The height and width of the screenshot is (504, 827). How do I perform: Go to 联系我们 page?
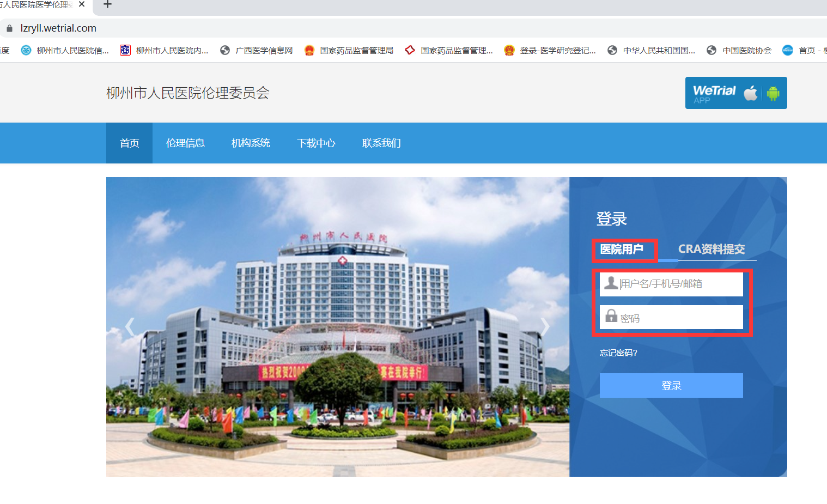point(381,143)
